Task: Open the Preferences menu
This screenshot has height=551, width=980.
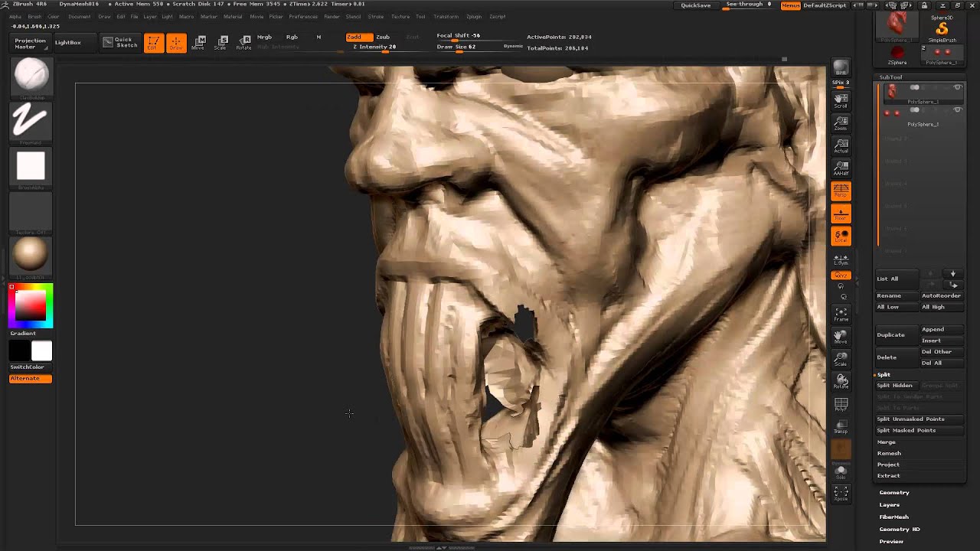Action: click(303, 16)
